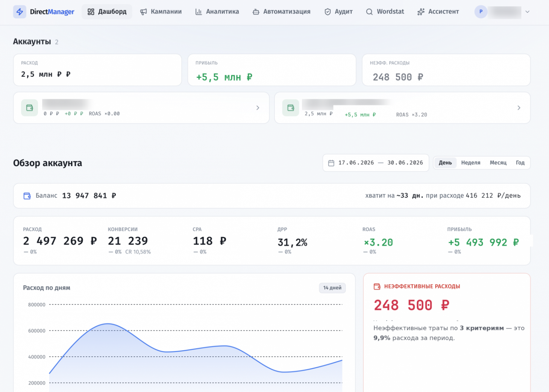
Task: Click the user avatar with letter P
Action: [481, 12]
